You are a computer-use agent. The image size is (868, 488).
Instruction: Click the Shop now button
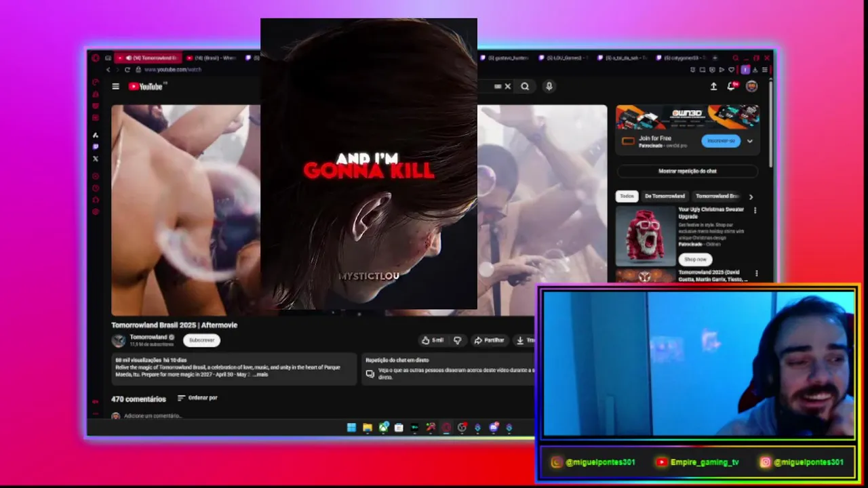tap(695, 259)
